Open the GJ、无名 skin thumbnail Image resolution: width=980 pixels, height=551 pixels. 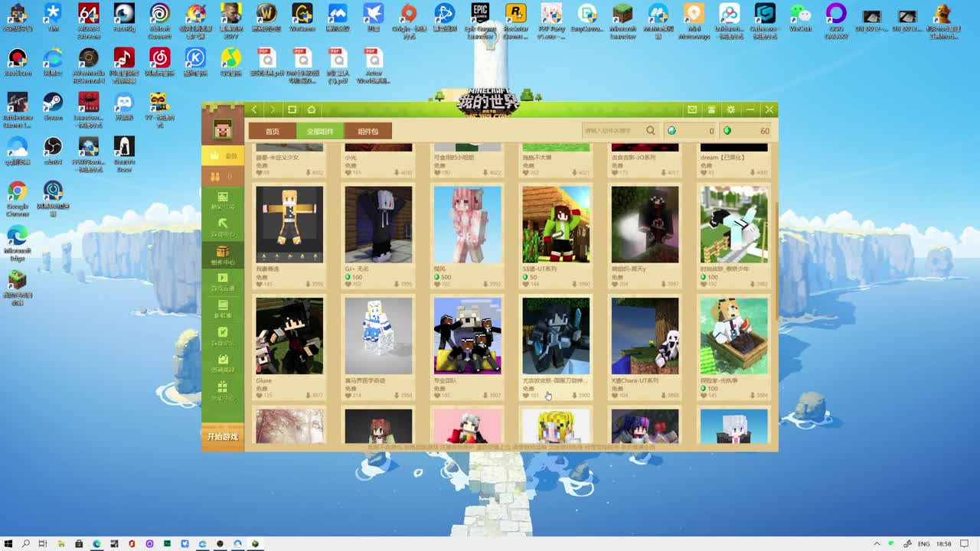[378, 224]
